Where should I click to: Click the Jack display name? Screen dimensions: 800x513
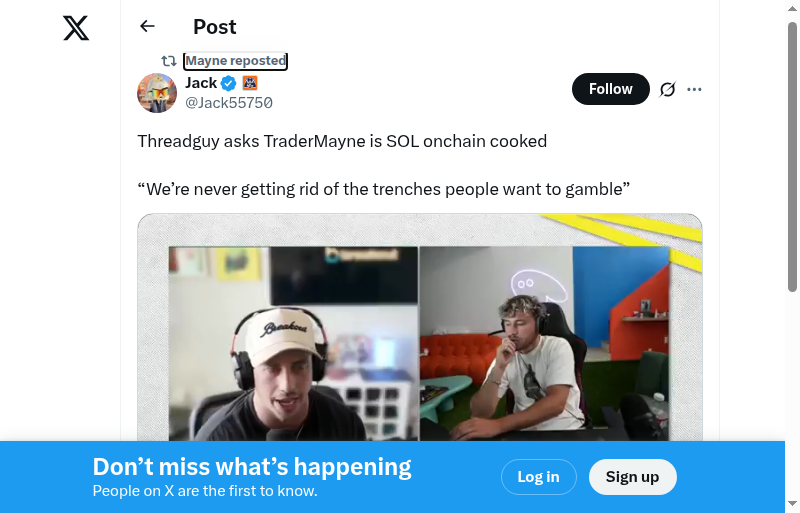click(x=201, y=83)
